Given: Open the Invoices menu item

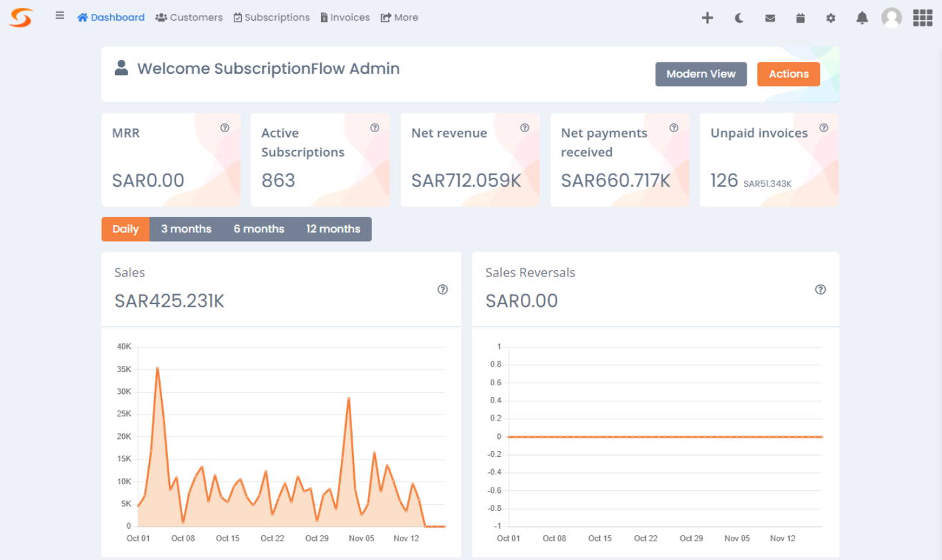Looking at the screenshot, I should (345, 17).
